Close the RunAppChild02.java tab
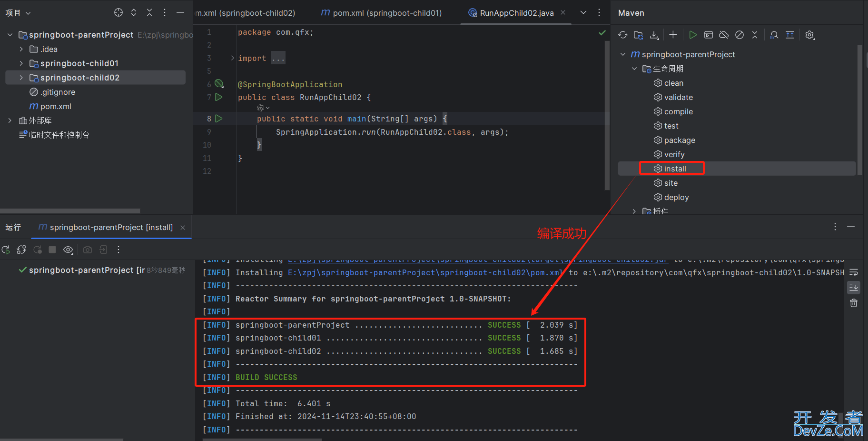868x441 pixels. pyautogui.click(x=563, y=12)
